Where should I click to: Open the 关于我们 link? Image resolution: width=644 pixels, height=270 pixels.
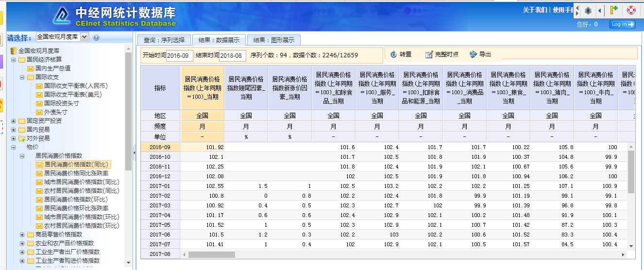point(535,10)
